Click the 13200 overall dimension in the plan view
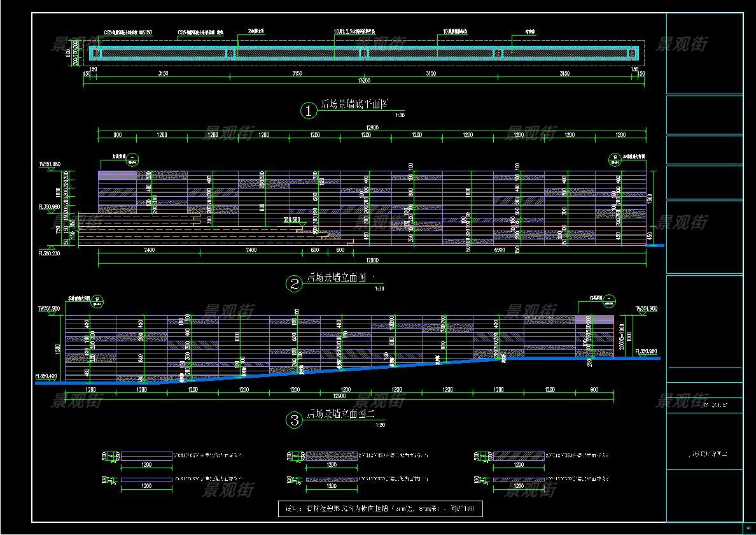The height and width of the screenshot is (535, 756). click(x=363, y=82)
